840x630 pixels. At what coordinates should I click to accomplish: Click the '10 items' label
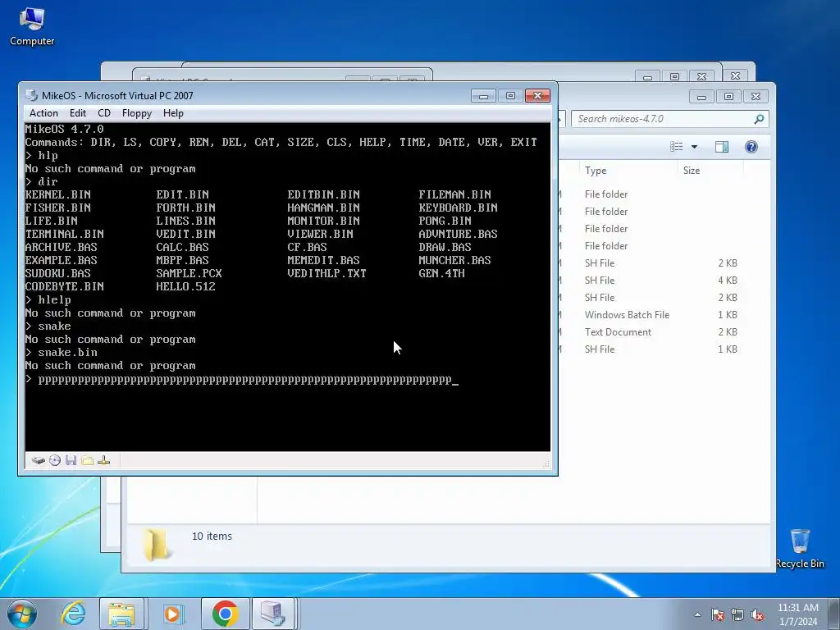click(212, 536)
